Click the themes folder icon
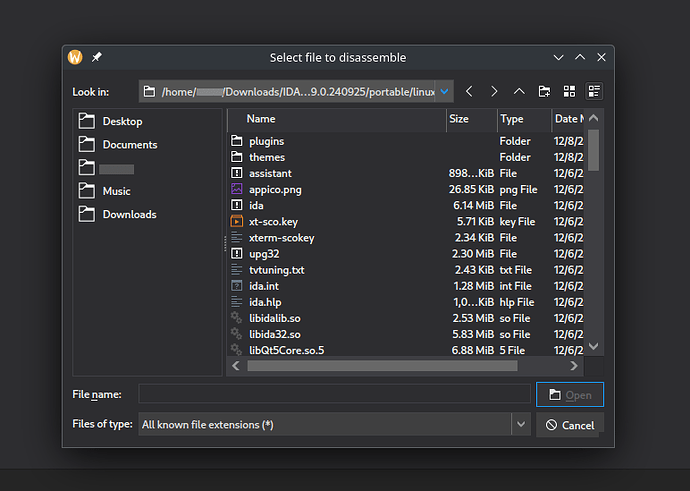Image resolution: width=690 pixels, height=491 pixels. (237, 157)
